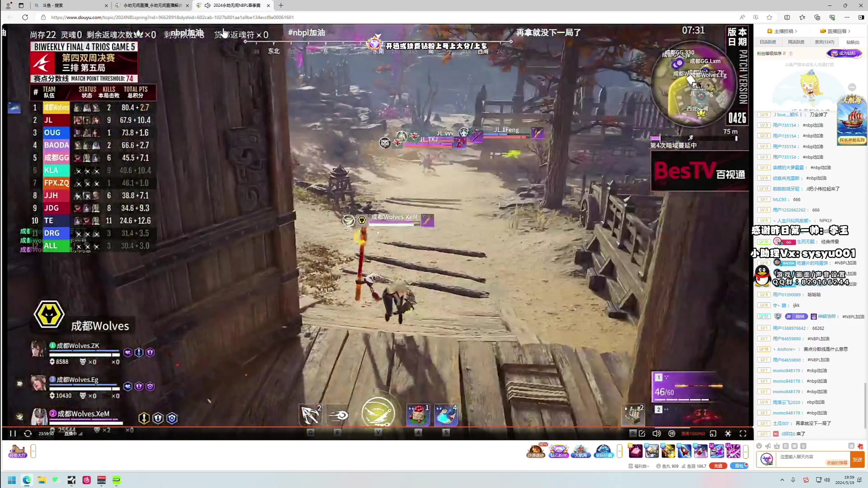Open the 大航海 ship banner
This screenshot has width=868, height=488.
pyautogui.click(x=852, y=120)
